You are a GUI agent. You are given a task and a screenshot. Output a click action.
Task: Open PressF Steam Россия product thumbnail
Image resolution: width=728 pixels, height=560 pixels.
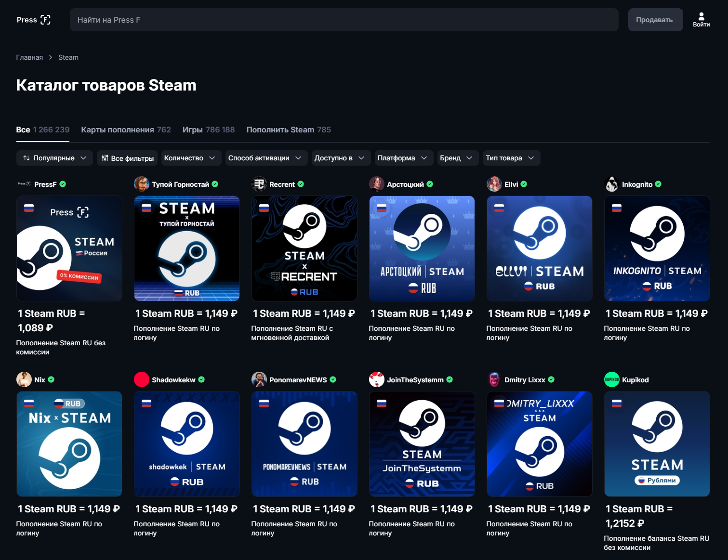pyautogui.click(x=69, y=248)
